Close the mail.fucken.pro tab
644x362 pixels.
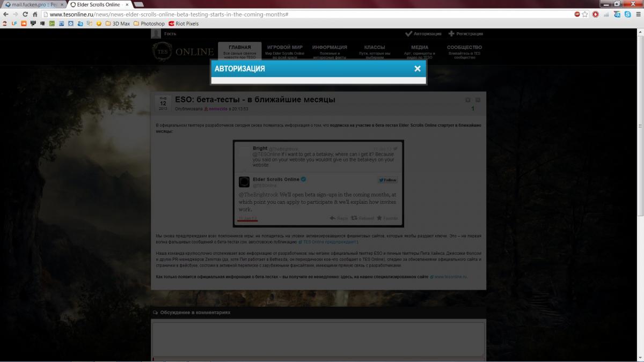click(62, 4)
